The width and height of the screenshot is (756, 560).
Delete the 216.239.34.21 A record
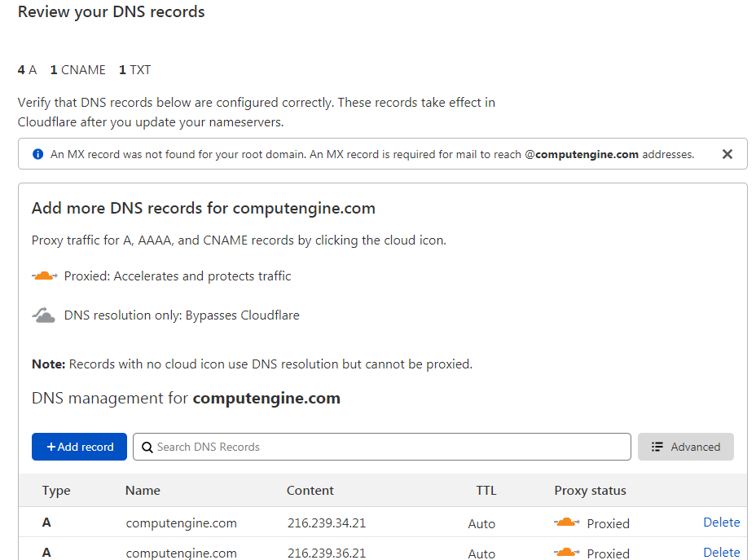[721, 523]
